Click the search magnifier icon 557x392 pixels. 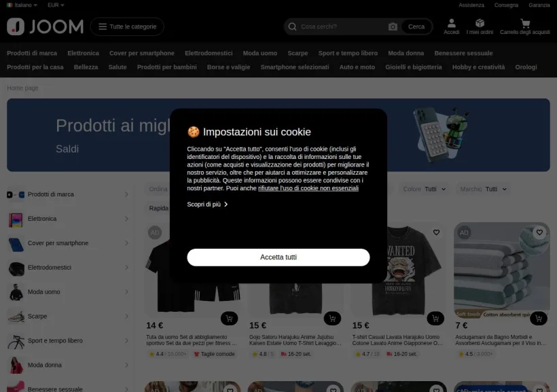[292, 26]
